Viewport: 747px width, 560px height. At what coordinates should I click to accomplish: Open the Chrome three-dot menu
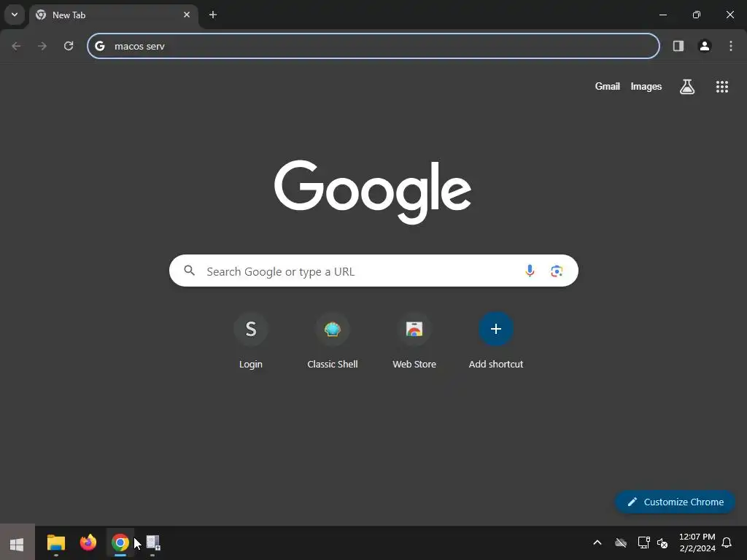[731, 46]
